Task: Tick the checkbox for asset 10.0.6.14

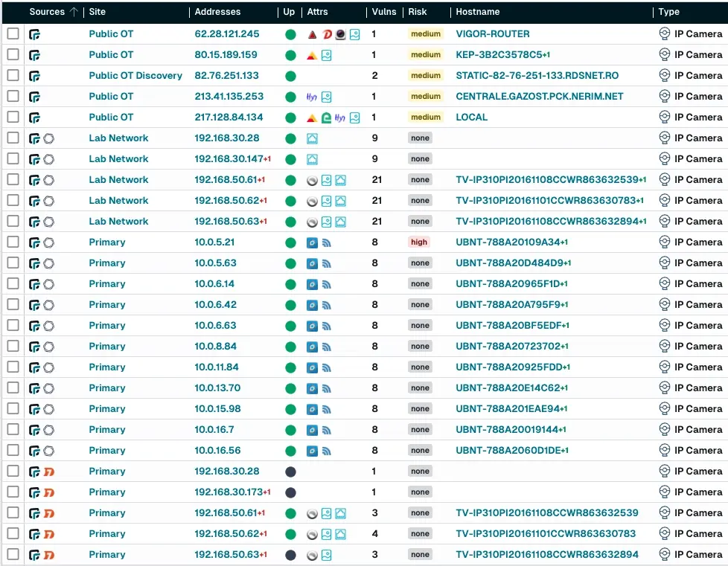Action: point(13,284)
